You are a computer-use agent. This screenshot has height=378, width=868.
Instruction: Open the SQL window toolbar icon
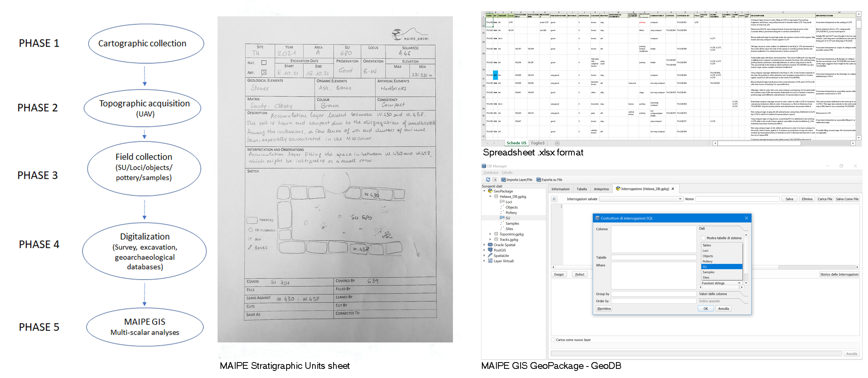coord(495,179)
